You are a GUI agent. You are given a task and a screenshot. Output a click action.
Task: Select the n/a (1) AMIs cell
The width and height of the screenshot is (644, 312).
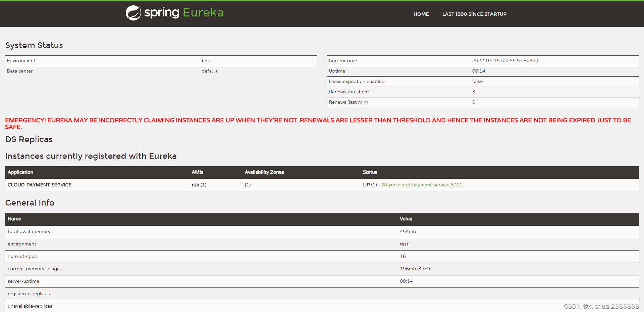point(199,185)
